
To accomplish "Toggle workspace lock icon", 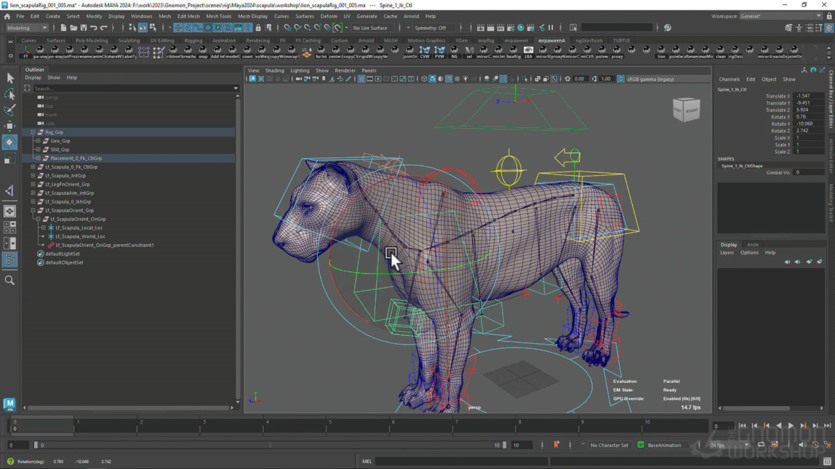I will click(829, 17).
